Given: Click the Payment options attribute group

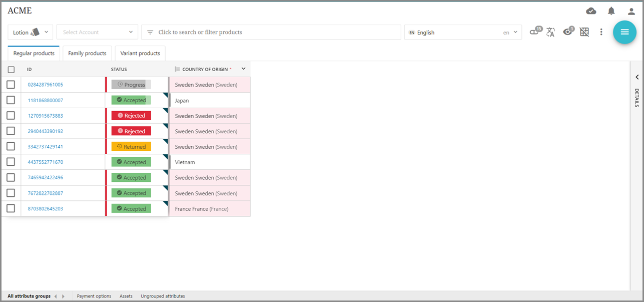Looking at the screenshot, I should [94, 296].
